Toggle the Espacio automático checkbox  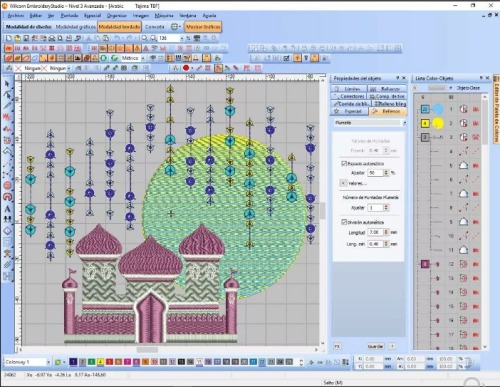344,163
